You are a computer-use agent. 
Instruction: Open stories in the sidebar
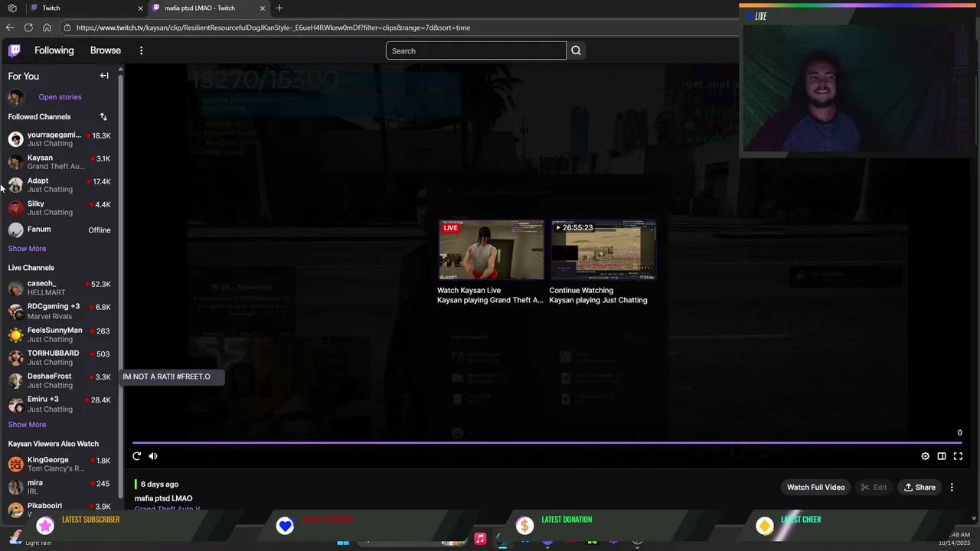(60, 97)
